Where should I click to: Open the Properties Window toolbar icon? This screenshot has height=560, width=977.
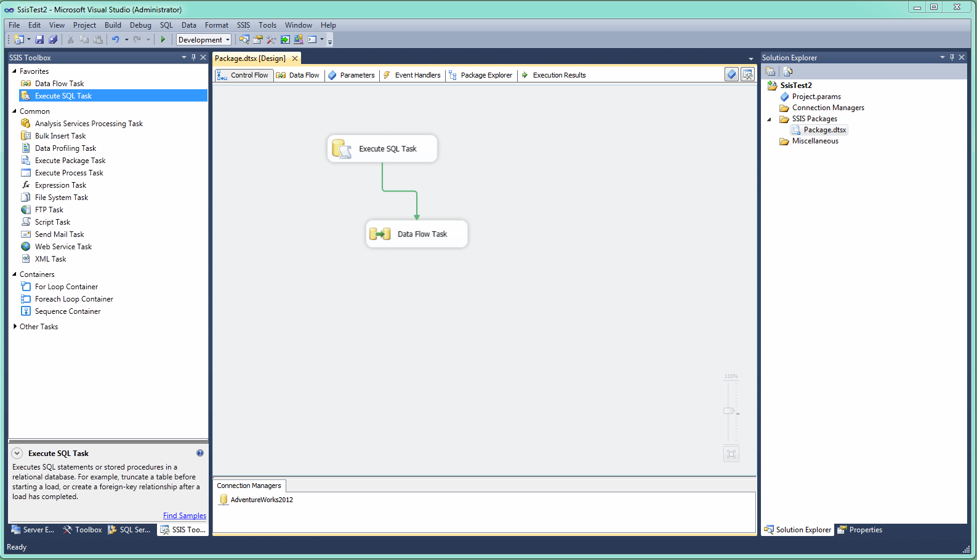click(258, 39)
